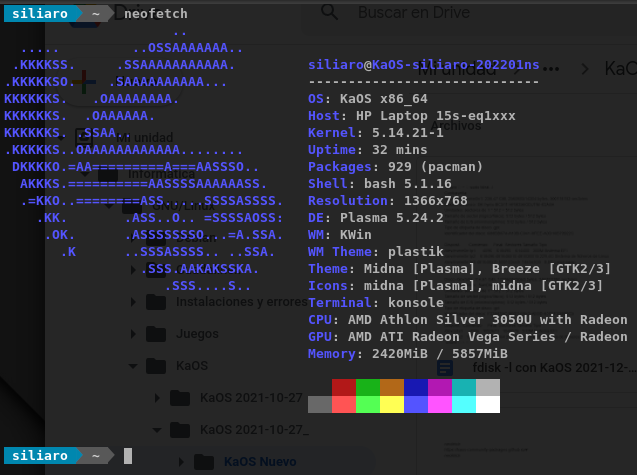Expand the KaOS 2021-10-27 tree folder
This screenshot has height=475, width=637.
pyautogui.click(x=157, y=398)
